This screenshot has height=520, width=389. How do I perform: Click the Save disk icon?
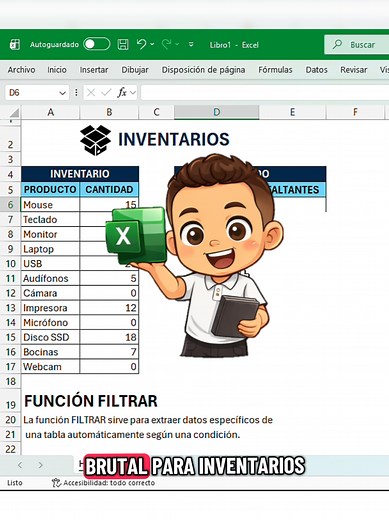pyautogui.click(x=123, y=44)
